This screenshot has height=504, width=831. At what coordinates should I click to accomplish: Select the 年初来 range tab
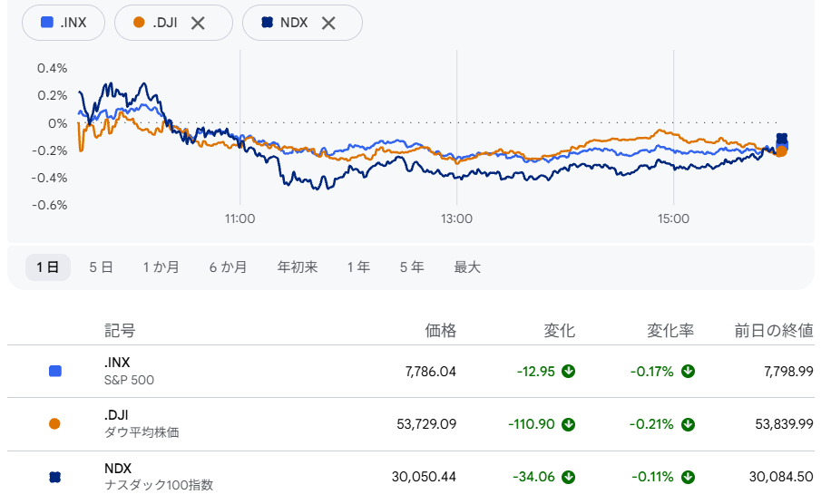coord(298,267)
